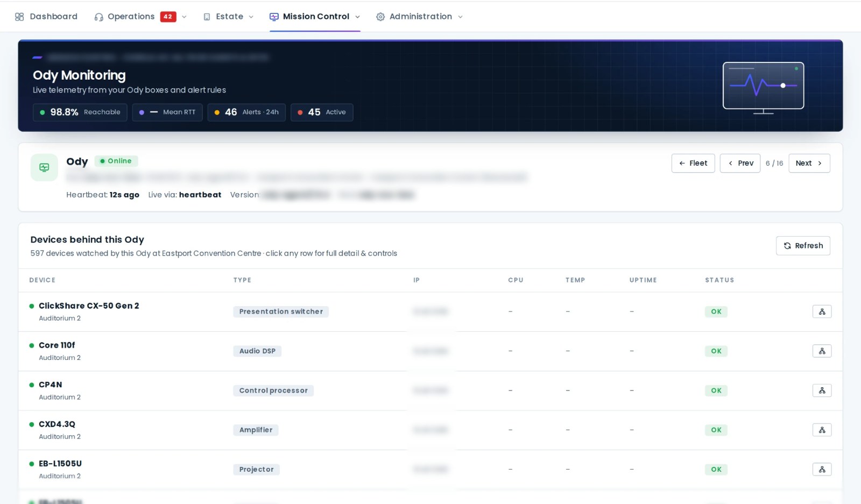Click the Online status badge
The image size is (861, 504).
[x=116, y=161]
